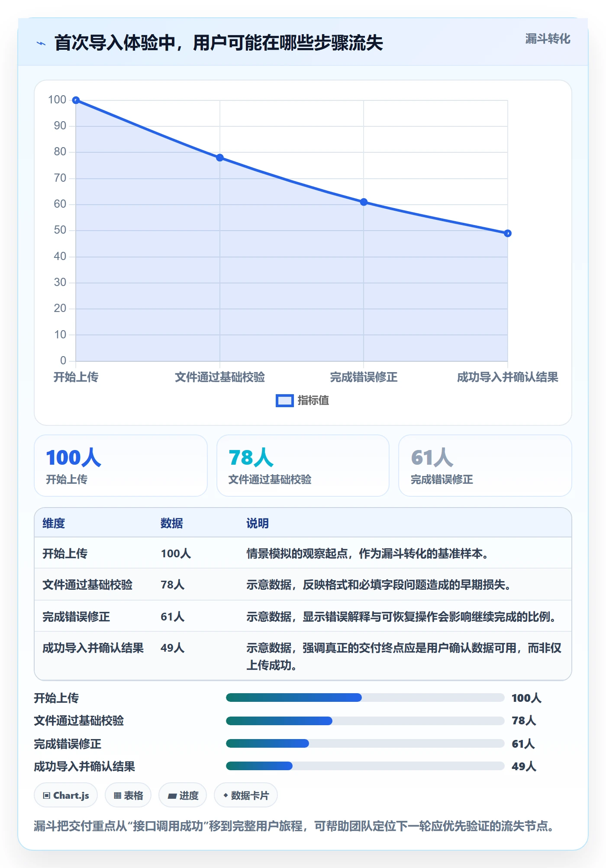Click the 漏斗转化 tag in header
Viewport: 606px width, 868px height.
point(548,39)
